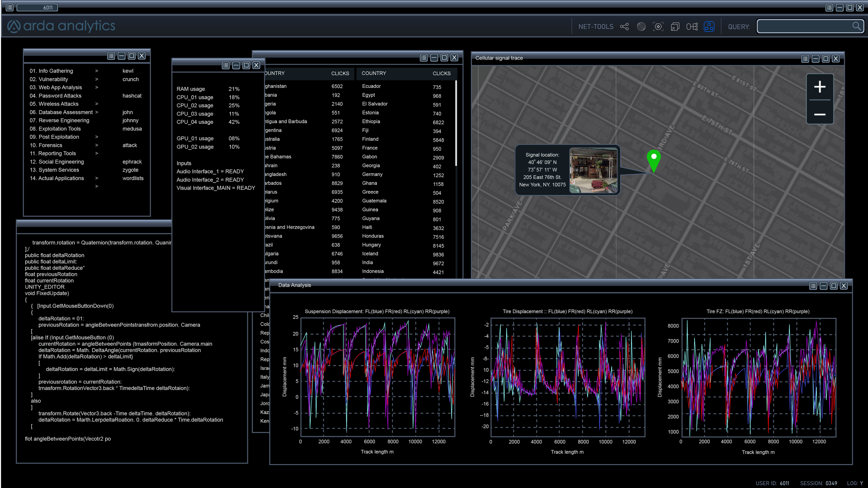The width and height of the screenshot is (868, 488).
Task: Expand 05. Wireless Attacks arrow
Action: pyautogui.click(x=97, y=104)
